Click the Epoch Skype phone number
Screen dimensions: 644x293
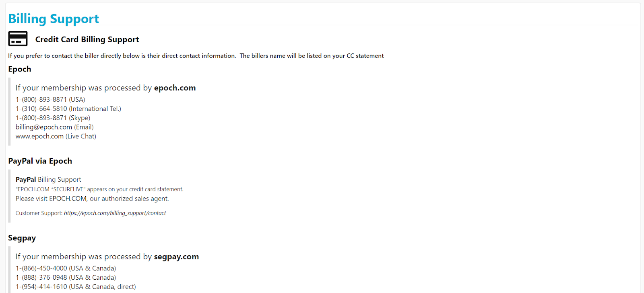(41, 118)
